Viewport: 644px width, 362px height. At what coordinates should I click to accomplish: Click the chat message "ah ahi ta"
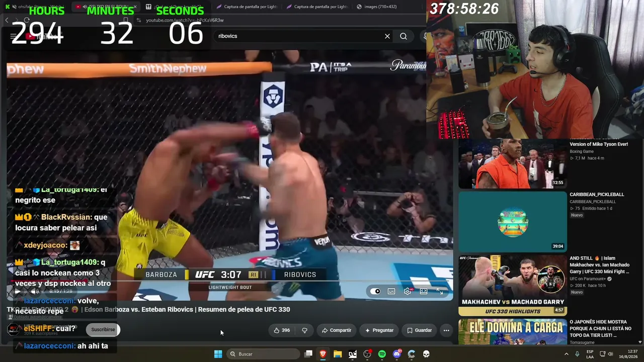[93, 346]
